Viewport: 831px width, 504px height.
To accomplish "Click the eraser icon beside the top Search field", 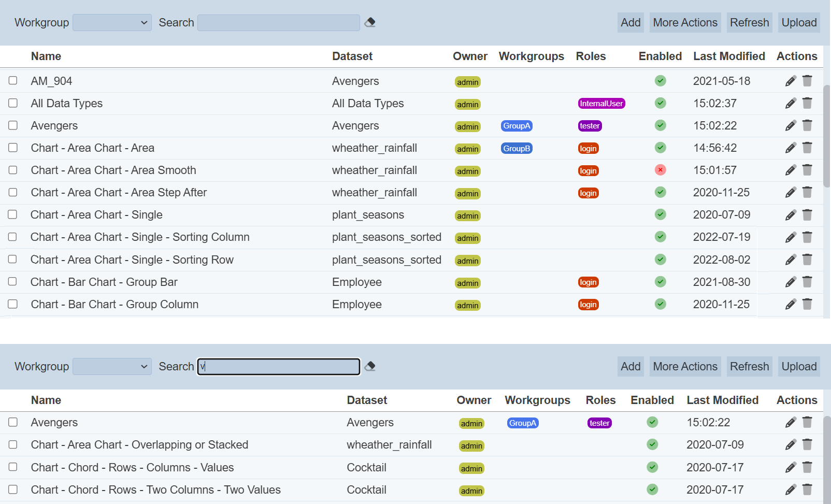I will tap(370, 22).
